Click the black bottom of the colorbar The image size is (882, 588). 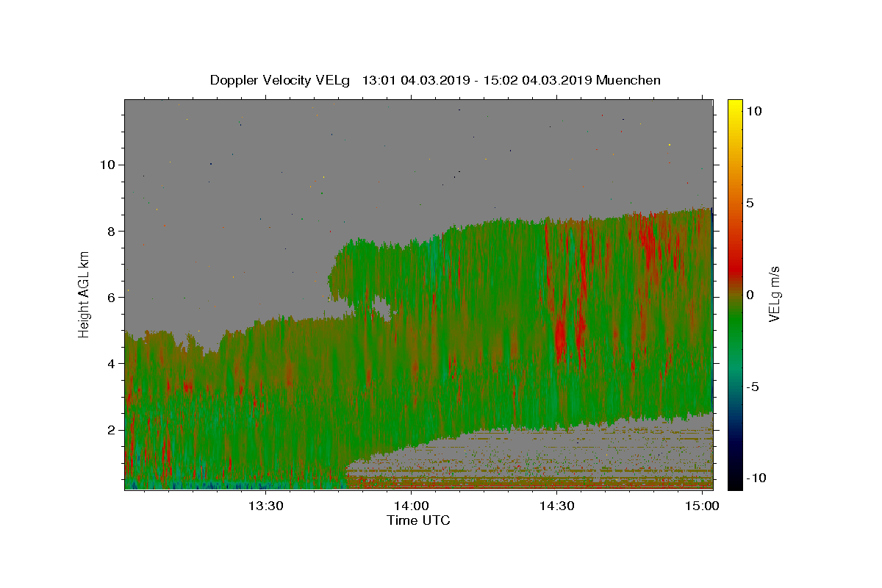coord(735,483)
